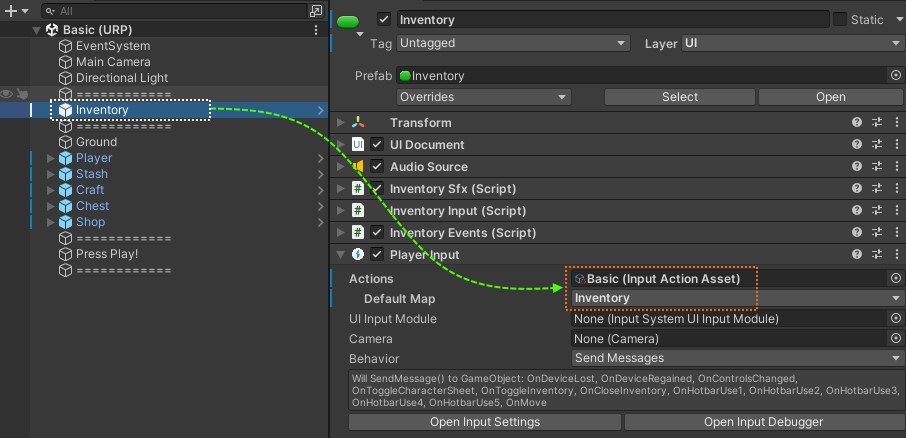Disable the Player Input component checkbox

(377, 255)
